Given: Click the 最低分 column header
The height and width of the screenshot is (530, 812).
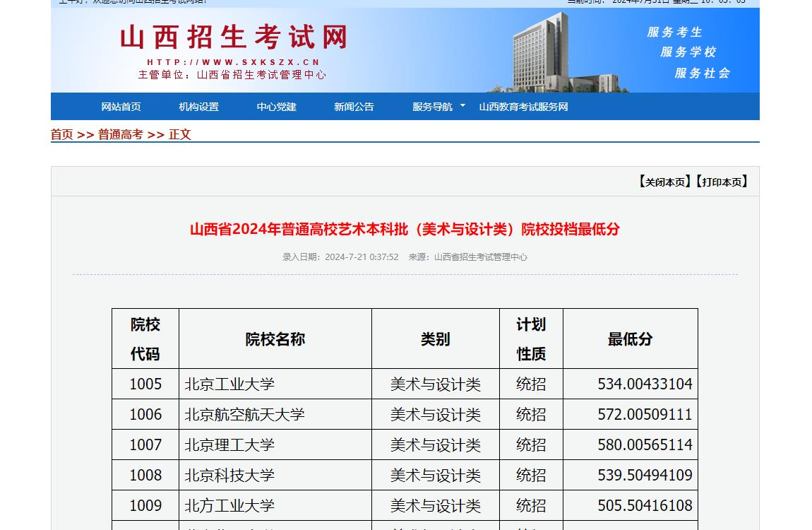Looking at the screenshot, I should 630,339.
